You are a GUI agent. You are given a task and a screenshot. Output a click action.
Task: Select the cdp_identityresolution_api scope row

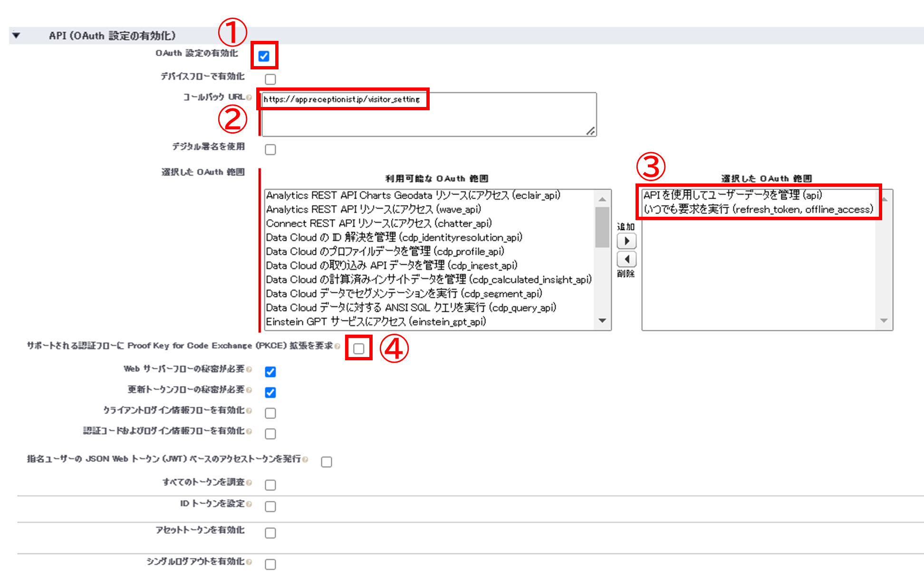(x=394, y=237)
